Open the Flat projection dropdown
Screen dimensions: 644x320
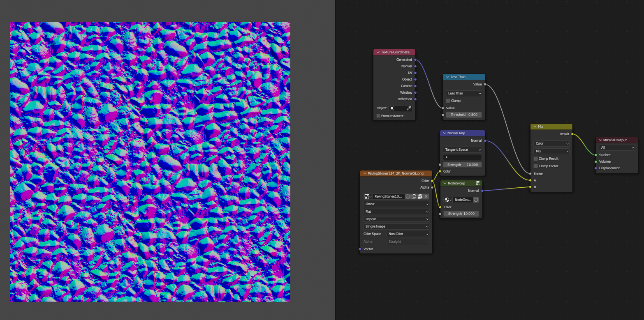coord(396,212)
